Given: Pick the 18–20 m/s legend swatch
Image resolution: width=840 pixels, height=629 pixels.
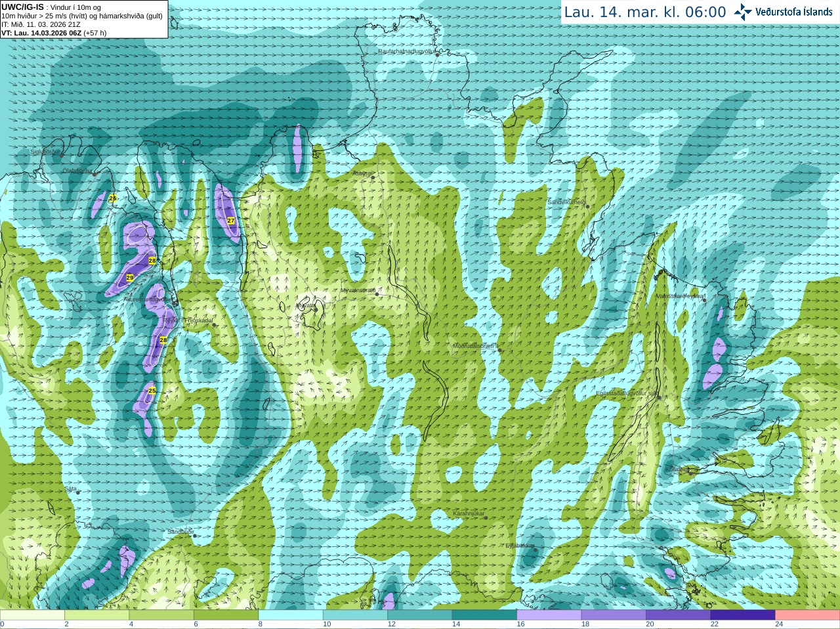Looking at the screenshot, I should pyautogui.click(x=614, y=615).
